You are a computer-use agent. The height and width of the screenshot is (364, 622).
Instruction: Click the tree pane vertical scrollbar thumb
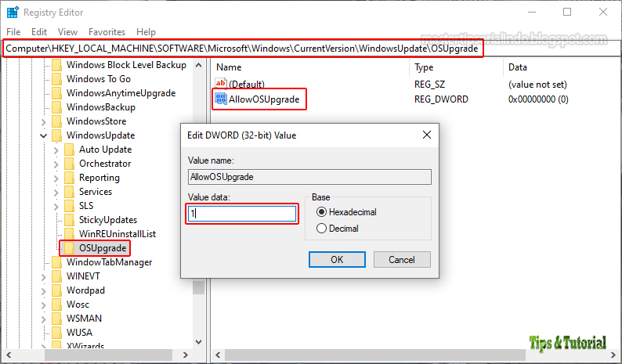[x=199, y=287]
